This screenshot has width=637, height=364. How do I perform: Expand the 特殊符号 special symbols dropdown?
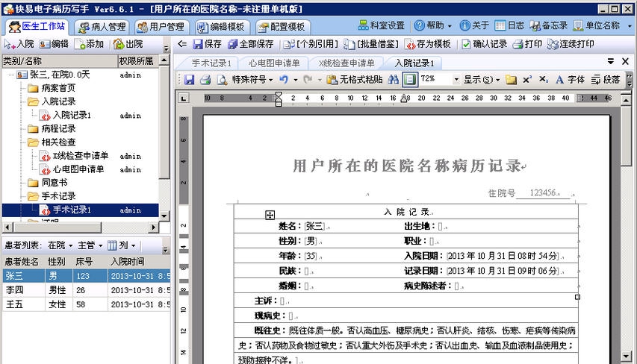(252, 79)
